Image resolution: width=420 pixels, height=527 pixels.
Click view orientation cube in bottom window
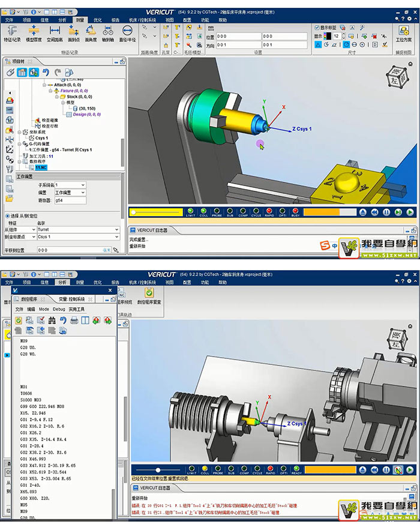pos(397,340)
